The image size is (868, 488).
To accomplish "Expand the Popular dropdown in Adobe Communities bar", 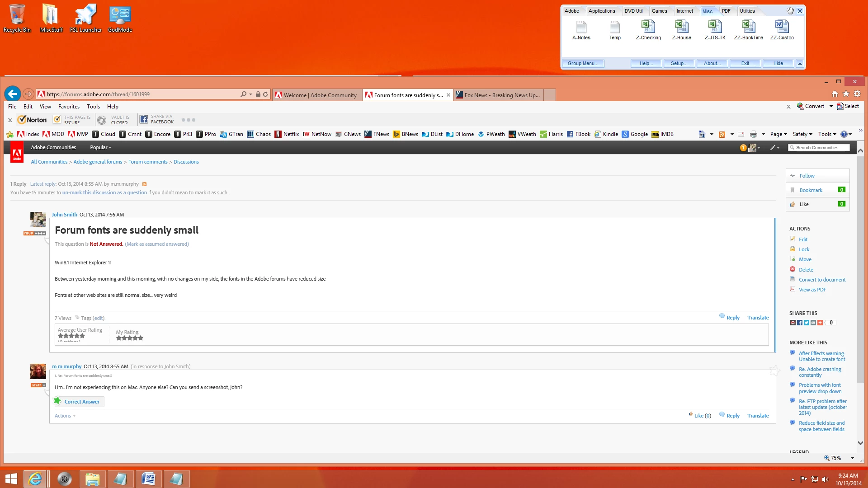I will (100, 147).
